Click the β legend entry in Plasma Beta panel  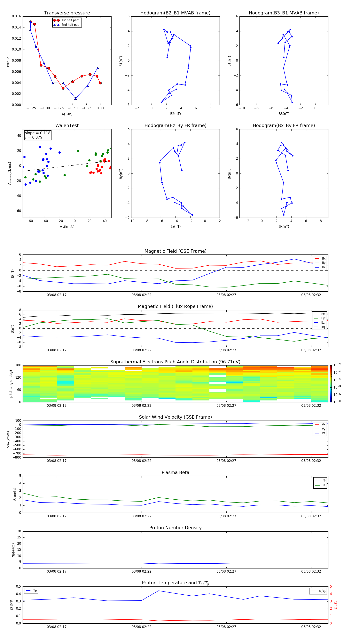320,485
